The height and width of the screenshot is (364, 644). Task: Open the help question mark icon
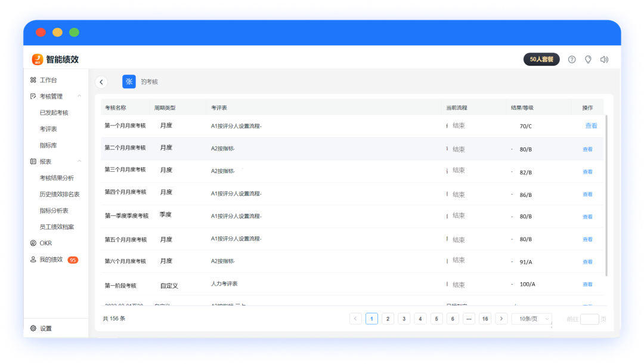pyautogui.click(x=572, y=60)
